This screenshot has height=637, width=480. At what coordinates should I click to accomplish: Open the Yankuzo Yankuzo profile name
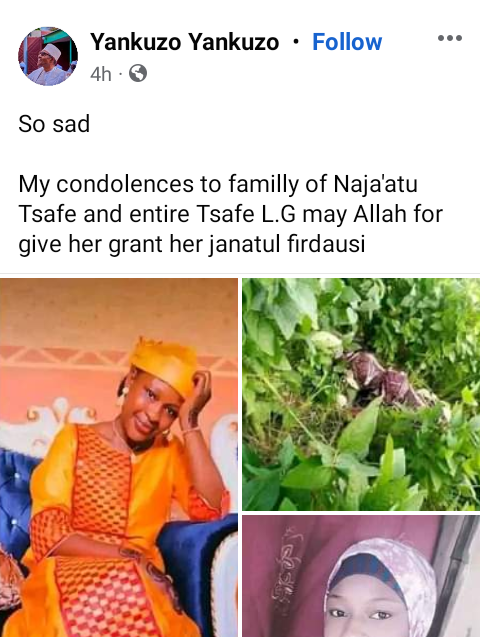[x=185, y=42]
